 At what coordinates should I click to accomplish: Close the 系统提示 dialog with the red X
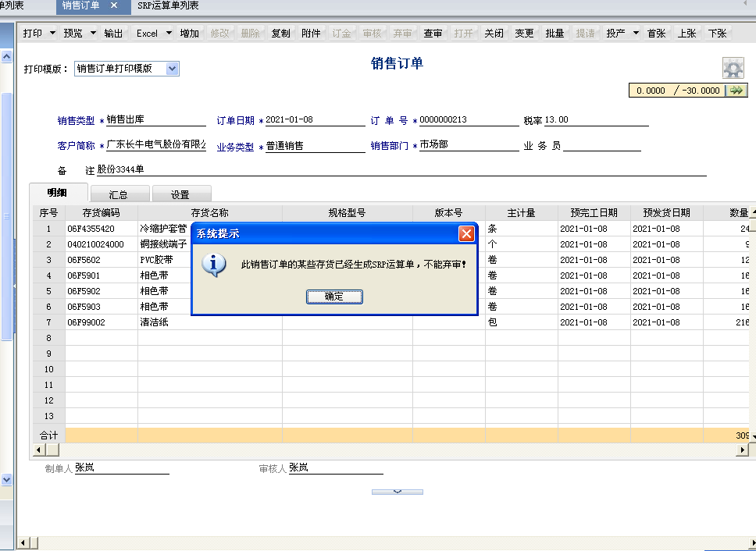(x=465, y=234)
